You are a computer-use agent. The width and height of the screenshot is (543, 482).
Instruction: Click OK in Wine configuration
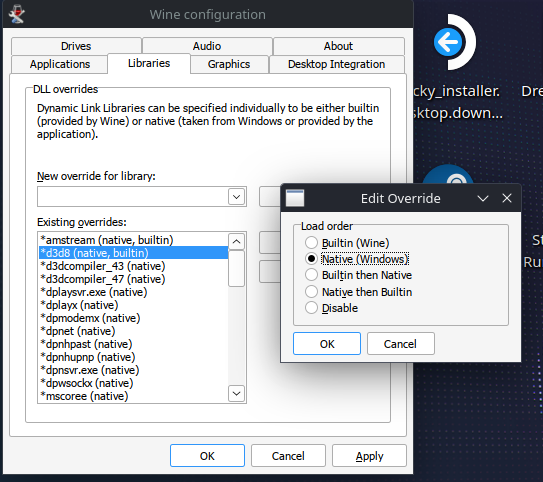(207, 456)
